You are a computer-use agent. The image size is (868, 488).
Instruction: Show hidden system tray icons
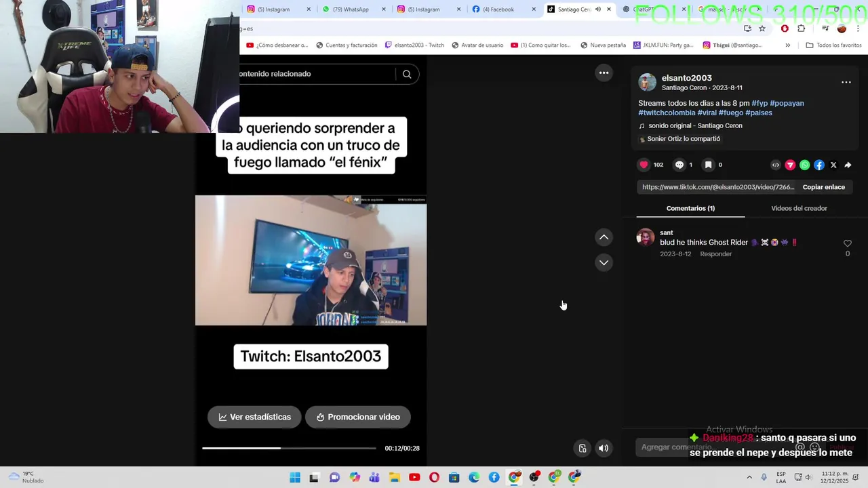pos(749,478)
